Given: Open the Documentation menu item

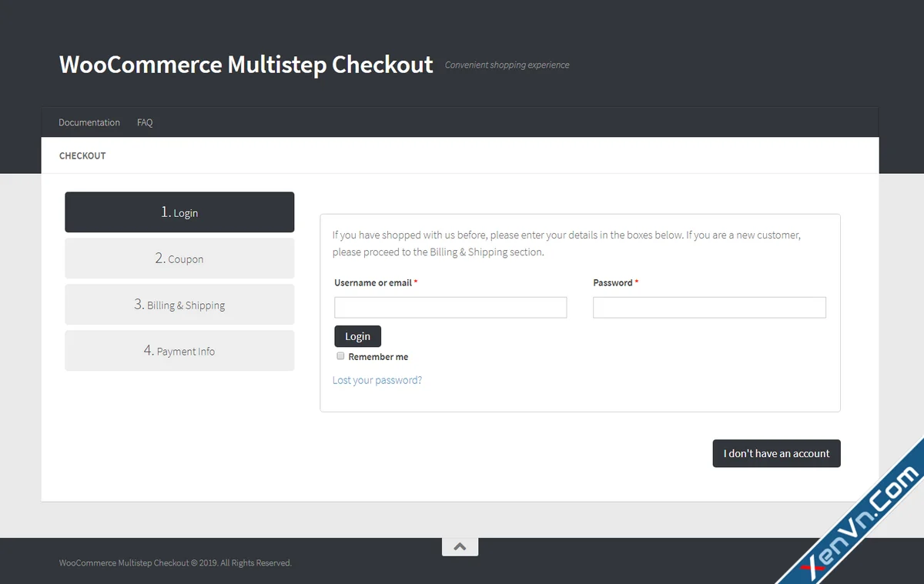Looking at the screenshot, I should [89, 122].
